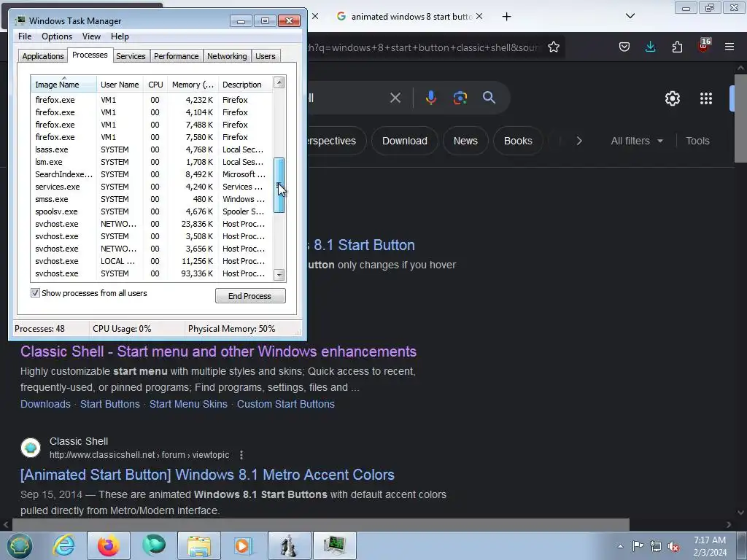The height and width of the screenshot is (560, 747).
Task: Open the chess game taskbar icon
Action: click(x=289, y=545)
